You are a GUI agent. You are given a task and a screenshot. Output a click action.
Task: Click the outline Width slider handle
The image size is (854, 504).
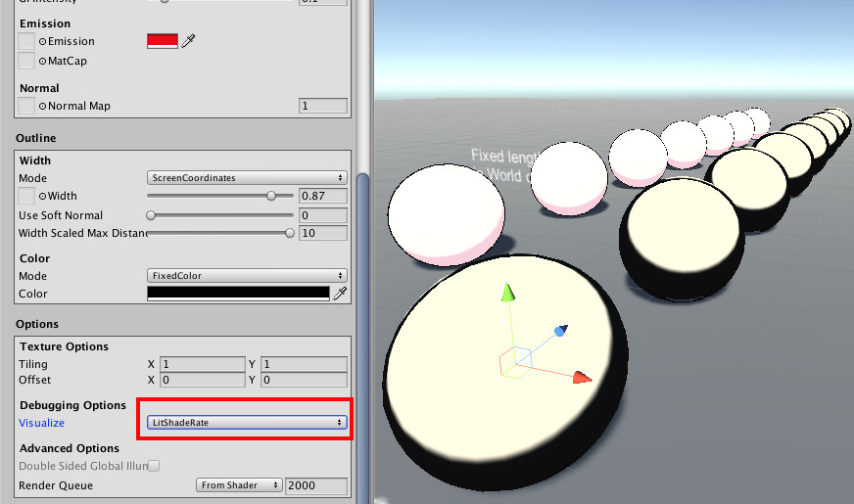pos(271,196)
